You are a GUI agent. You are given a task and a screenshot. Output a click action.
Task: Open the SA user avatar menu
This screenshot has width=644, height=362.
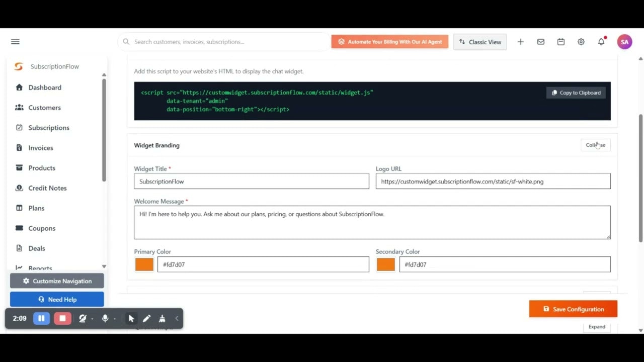(625, 42)
